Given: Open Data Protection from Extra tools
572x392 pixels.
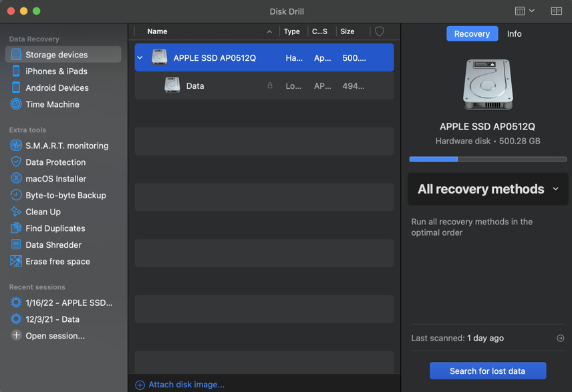Looking at the screenshot, I should coord(63,162).
